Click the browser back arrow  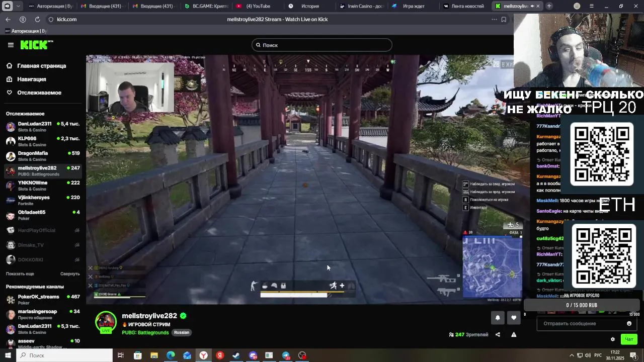[8, 19]
